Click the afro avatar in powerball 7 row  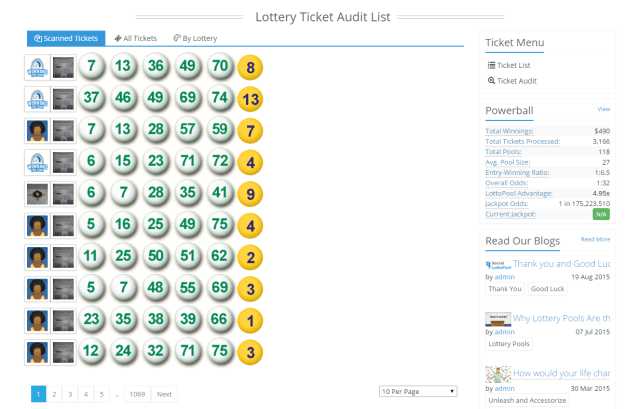point(36,131)
